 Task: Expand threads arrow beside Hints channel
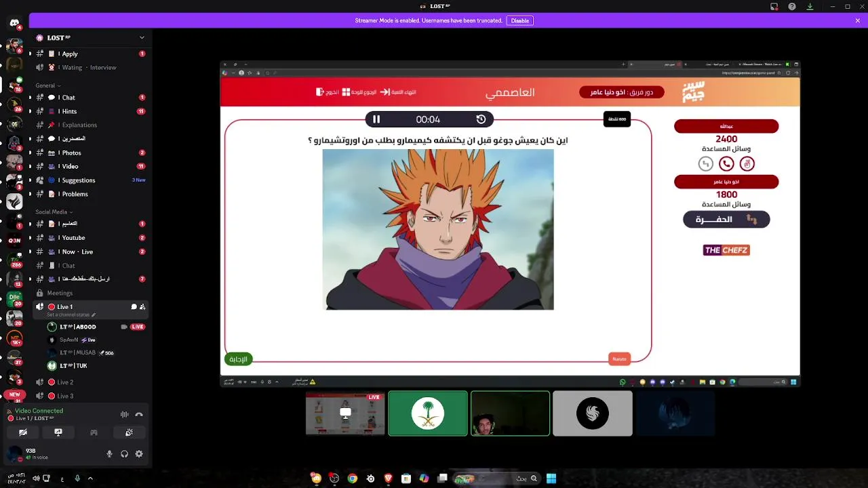point(30,111)
